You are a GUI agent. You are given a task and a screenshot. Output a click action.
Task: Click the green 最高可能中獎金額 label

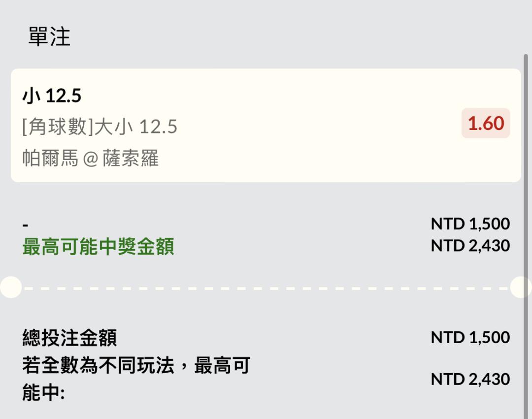coord(98,247)
